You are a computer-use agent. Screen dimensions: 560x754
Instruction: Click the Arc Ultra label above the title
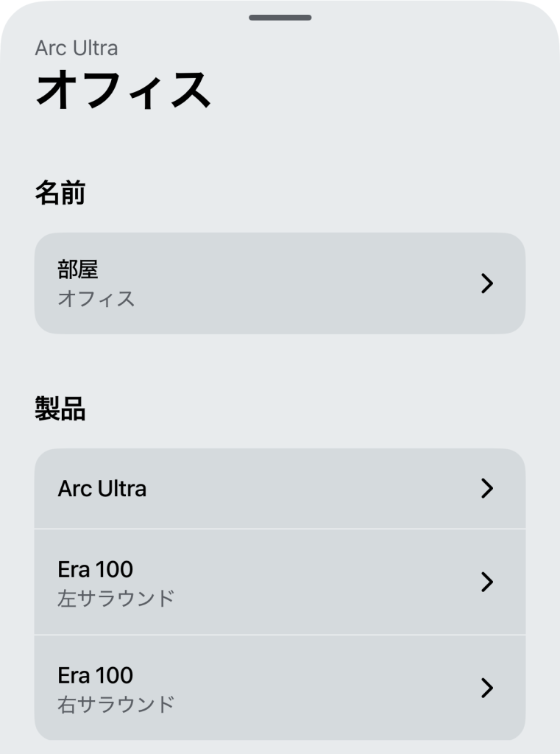[x=76, y=49]
